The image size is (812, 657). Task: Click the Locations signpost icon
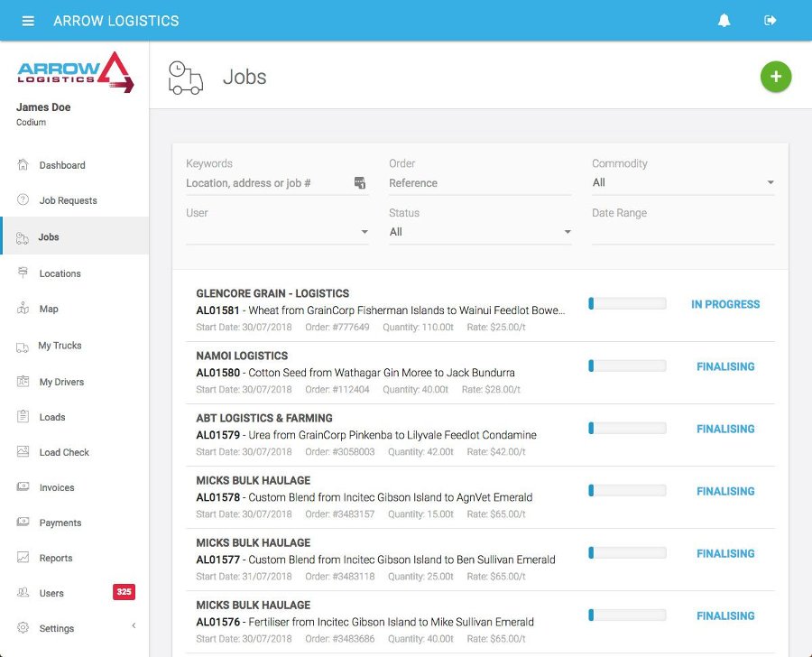pos(23,273)
